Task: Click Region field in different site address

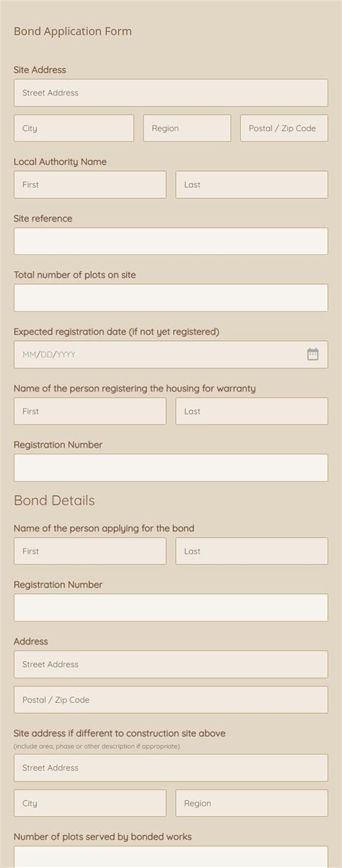Action: [252, 803]
